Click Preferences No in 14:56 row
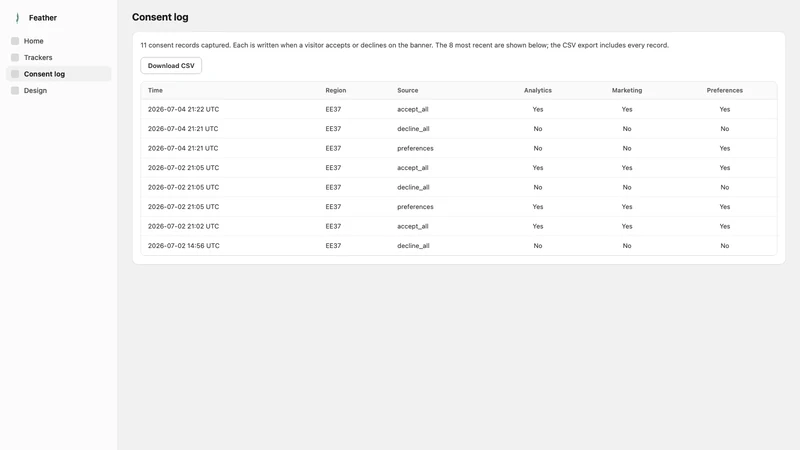 pyautogui.click(x=724, y=245)
